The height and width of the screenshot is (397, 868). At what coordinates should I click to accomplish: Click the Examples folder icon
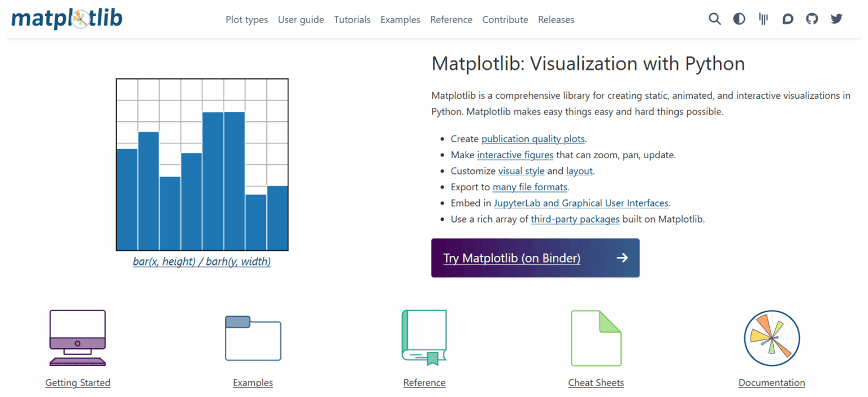click(x=253, y=338)
